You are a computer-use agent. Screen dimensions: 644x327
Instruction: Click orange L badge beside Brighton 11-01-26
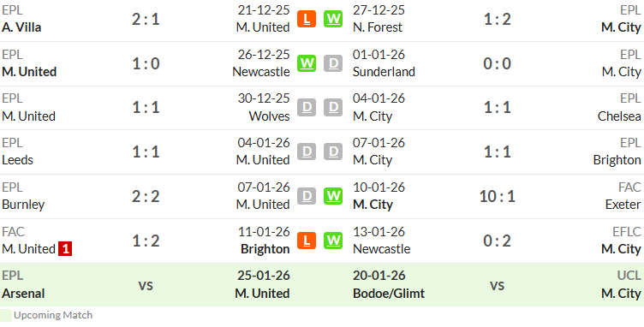pyautogui.click(x=307, y=241)
